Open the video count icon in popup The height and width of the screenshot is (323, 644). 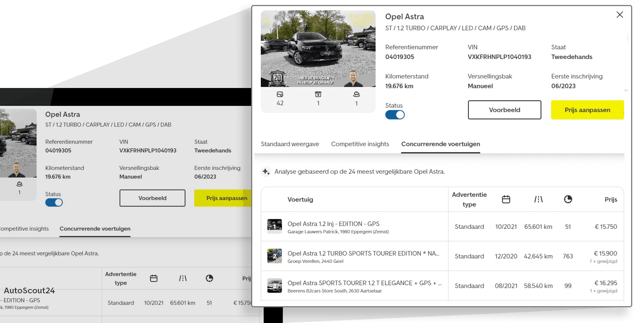318,94
